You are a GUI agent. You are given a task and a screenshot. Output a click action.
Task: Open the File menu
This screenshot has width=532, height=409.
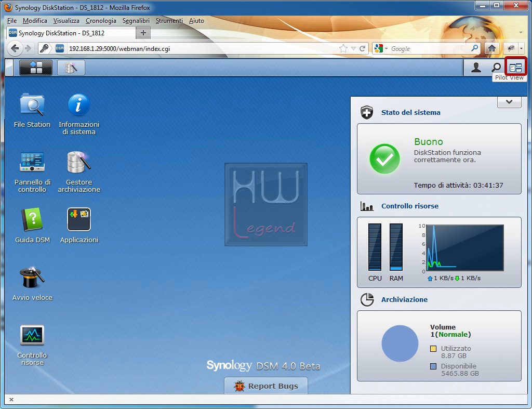(x=12, y=21)
